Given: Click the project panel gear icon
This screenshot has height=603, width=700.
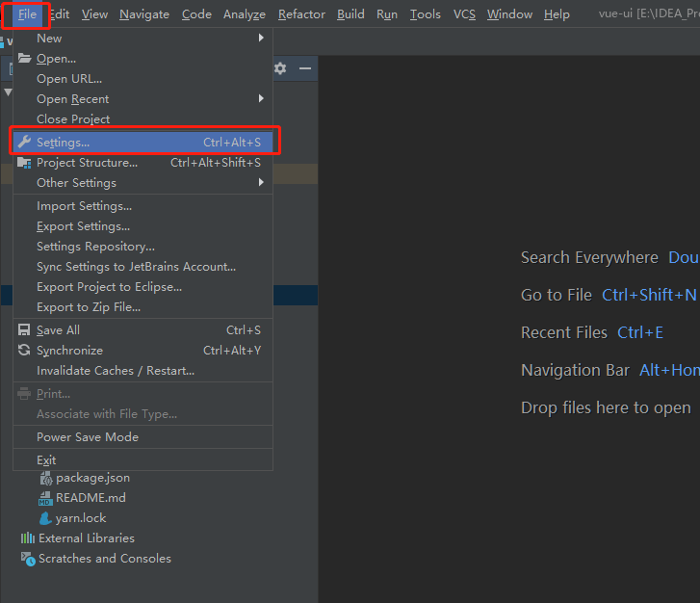Looking at the screenshot, I should point(280,68).
